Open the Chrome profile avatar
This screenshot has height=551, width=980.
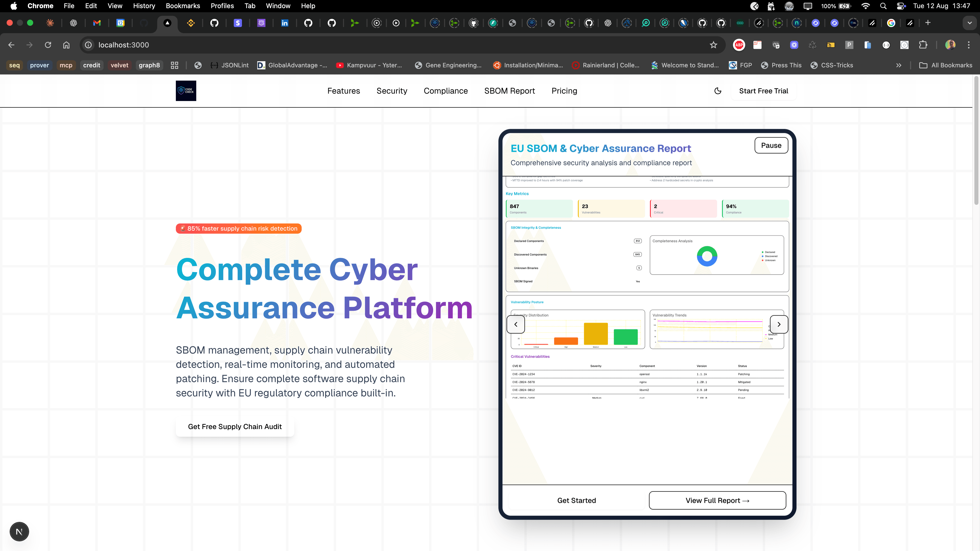950,45
